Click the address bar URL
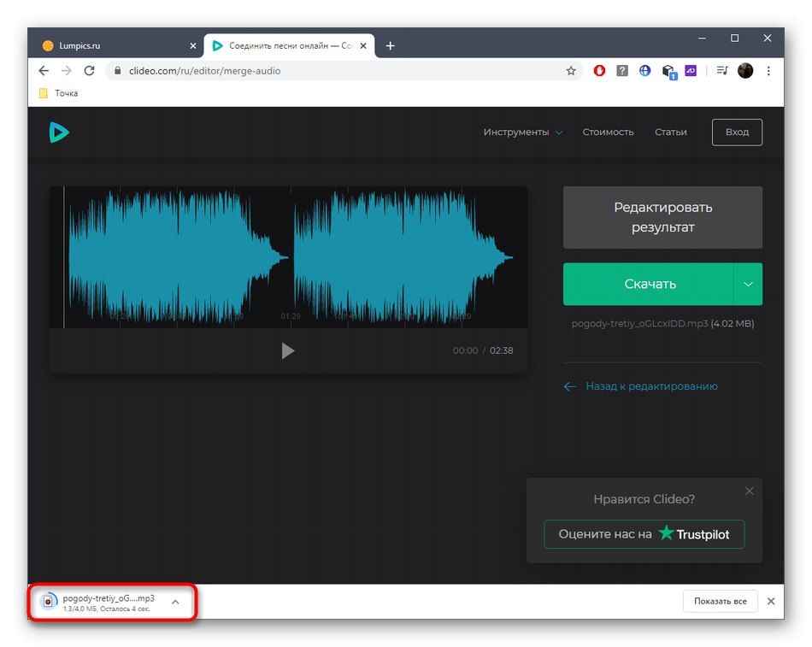812x647 pixels. pyautogui.click(x=204, y=71)
